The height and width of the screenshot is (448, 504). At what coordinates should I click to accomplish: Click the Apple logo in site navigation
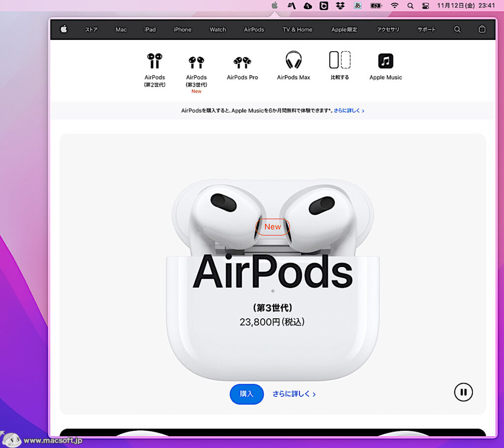tap(63, 29)
